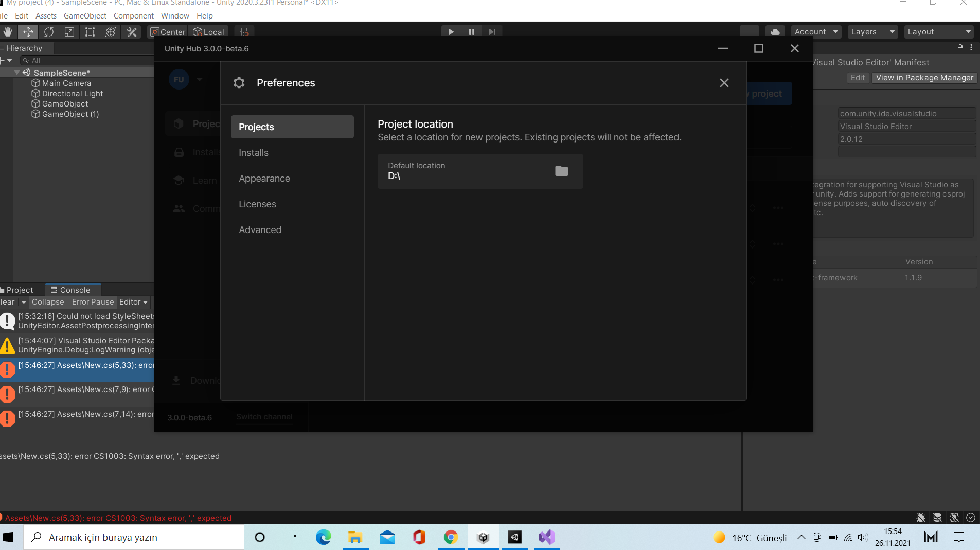
Task: Open the Editor dropdown in Console
Action: coord(133,302)
